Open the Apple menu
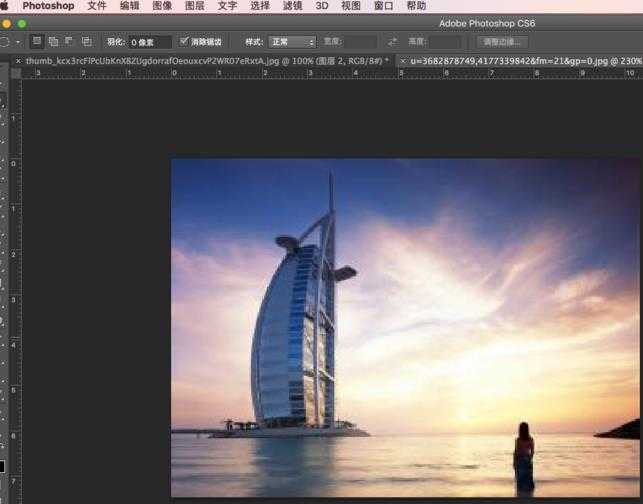Viewport: 643px width, 504px height. [x=6, y=6]
